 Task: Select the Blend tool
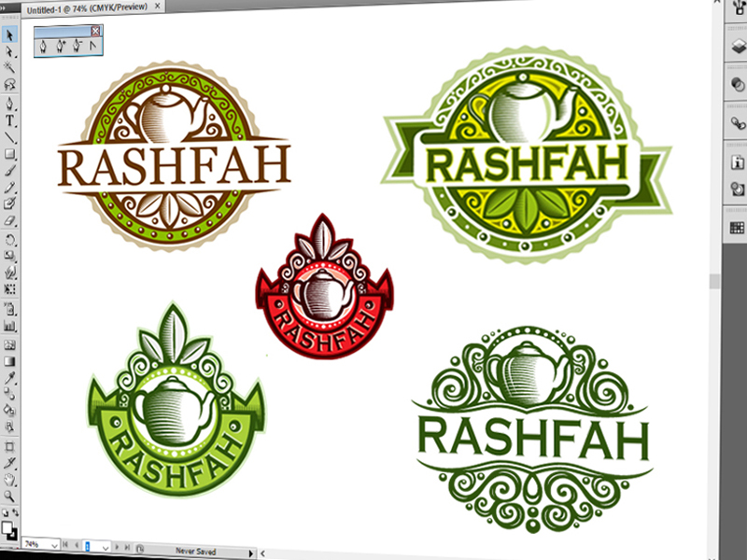[9, 394]
